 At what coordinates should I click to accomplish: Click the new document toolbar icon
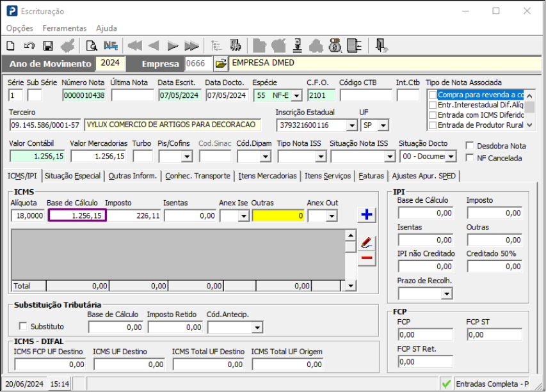coord(10,46)
